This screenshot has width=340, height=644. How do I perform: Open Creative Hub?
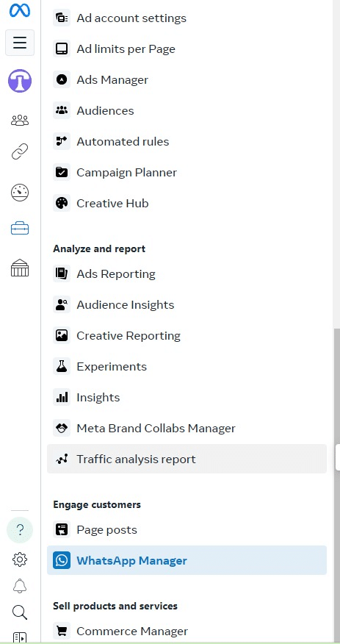tap(187, 204)
